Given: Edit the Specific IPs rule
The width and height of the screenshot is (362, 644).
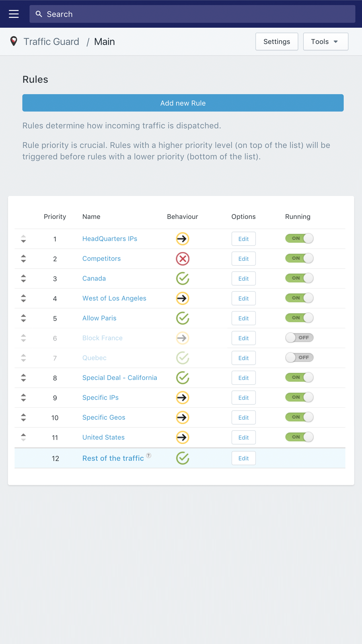Looking at the screenshot, I should pos(243,398).
